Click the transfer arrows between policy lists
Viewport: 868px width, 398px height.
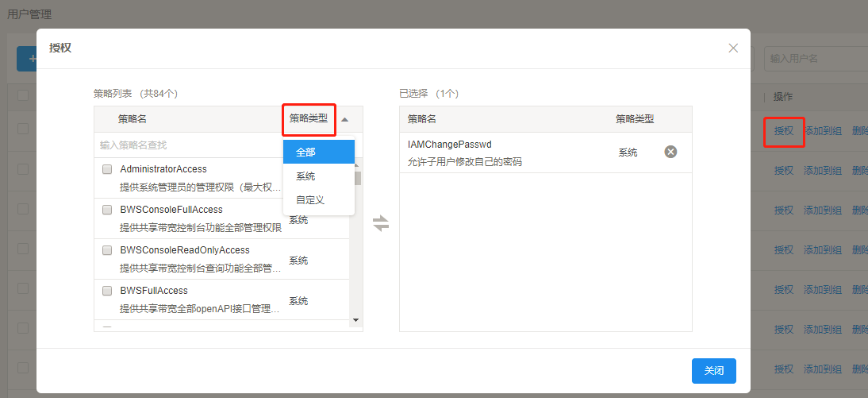point(381,224)
